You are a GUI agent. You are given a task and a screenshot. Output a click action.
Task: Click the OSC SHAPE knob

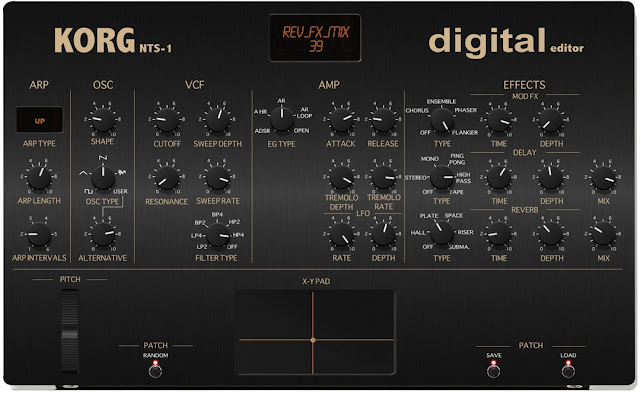pyautogui.click(x=102, y=120)
